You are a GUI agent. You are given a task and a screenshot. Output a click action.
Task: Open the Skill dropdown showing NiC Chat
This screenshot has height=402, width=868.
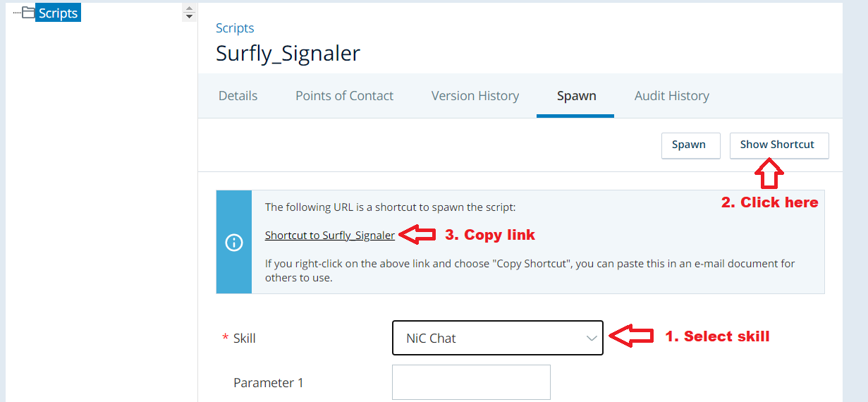(x=497, y=338)
